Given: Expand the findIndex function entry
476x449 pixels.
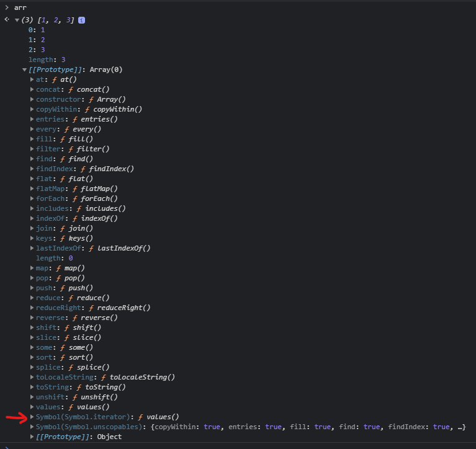Looking at the screenshot, I should click(32, 169).
